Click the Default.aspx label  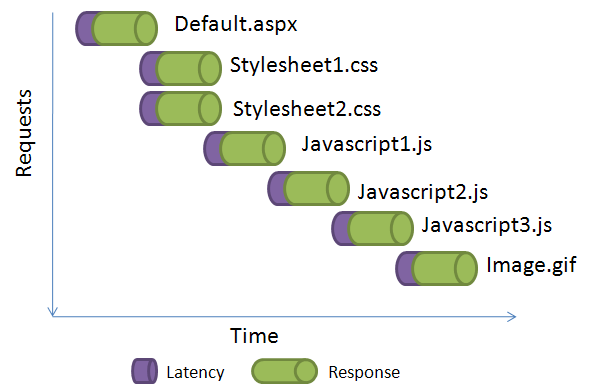[236, 25]
